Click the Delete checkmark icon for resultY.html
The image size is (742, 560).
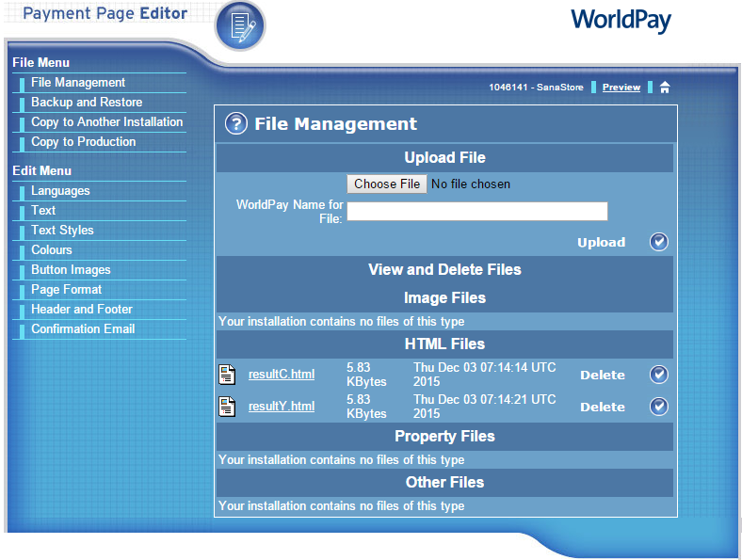659,407
